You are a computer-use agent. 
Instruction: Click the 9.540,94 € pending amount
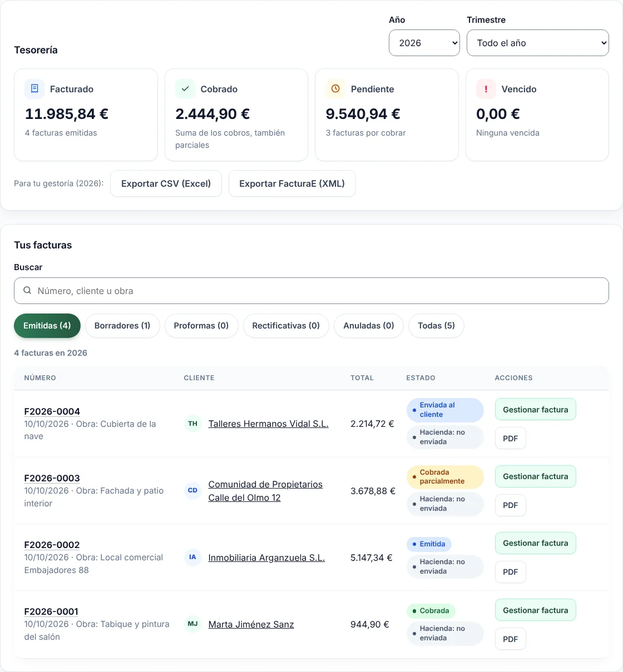click(363, 114)
